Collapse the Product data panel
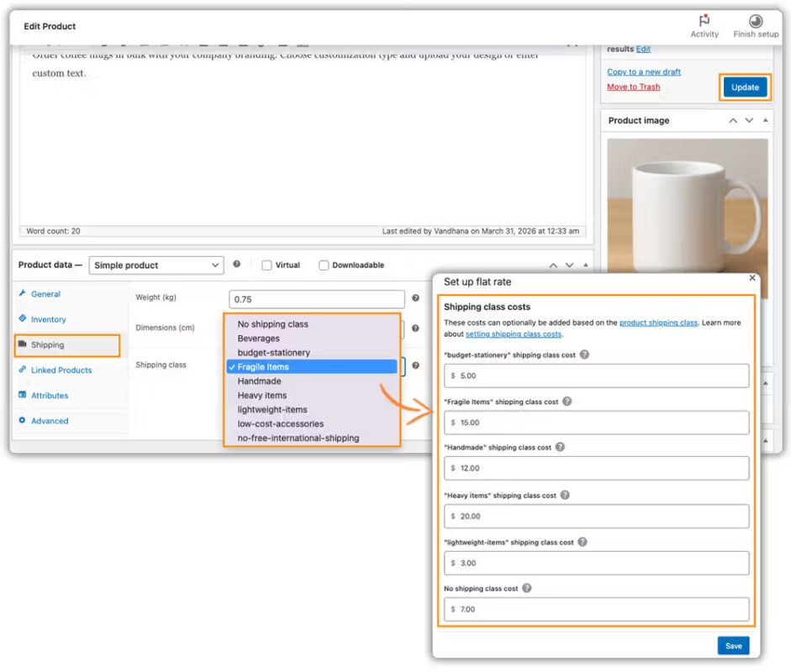Viewport: 791px width, 672px height. pos(586,265)
